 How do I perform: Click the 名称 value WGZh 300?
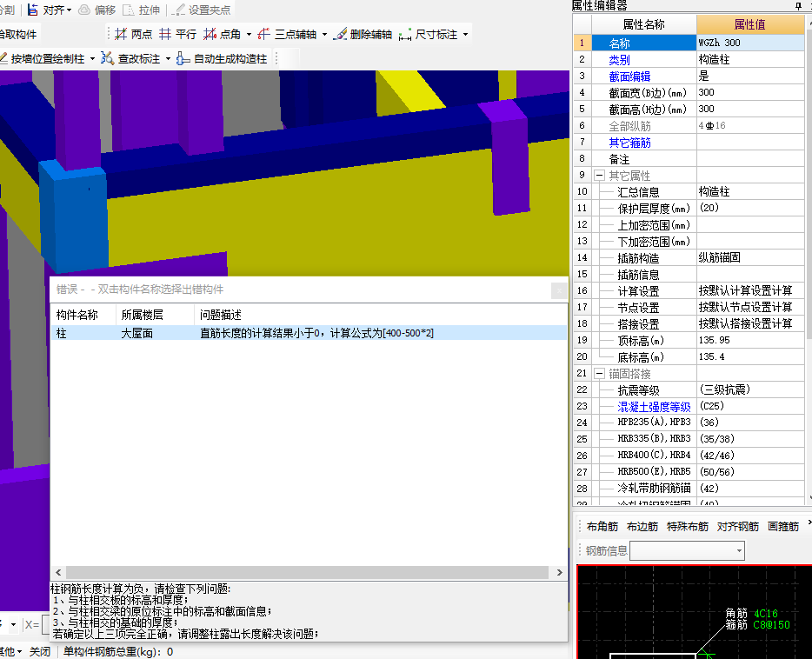pos(750,43)
